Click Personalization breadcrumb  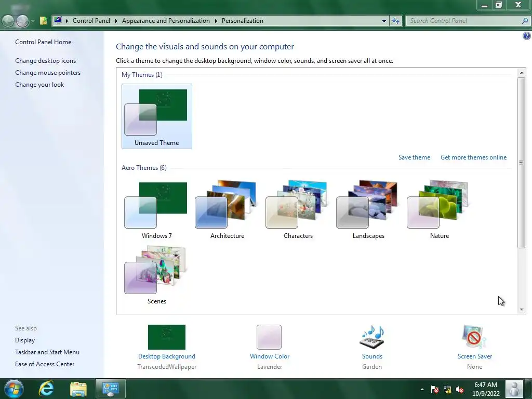242,21
